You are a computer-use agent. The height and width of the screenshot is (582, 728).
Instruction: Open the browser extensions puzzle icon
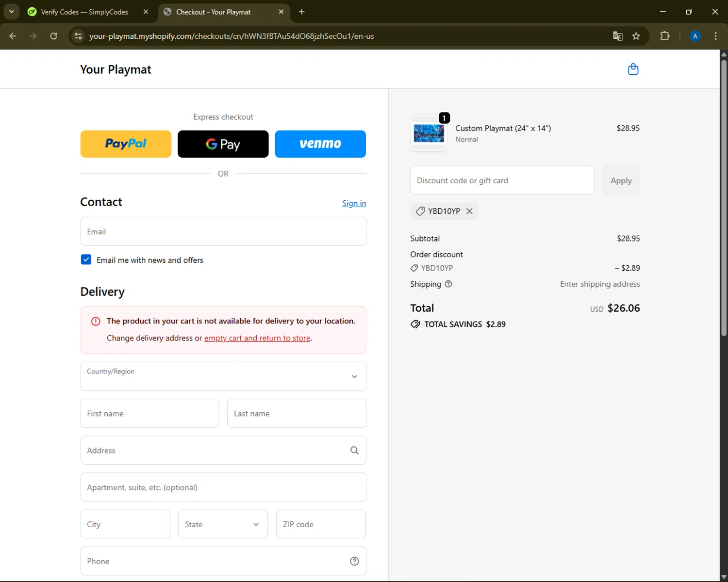(x=665, y=36)
